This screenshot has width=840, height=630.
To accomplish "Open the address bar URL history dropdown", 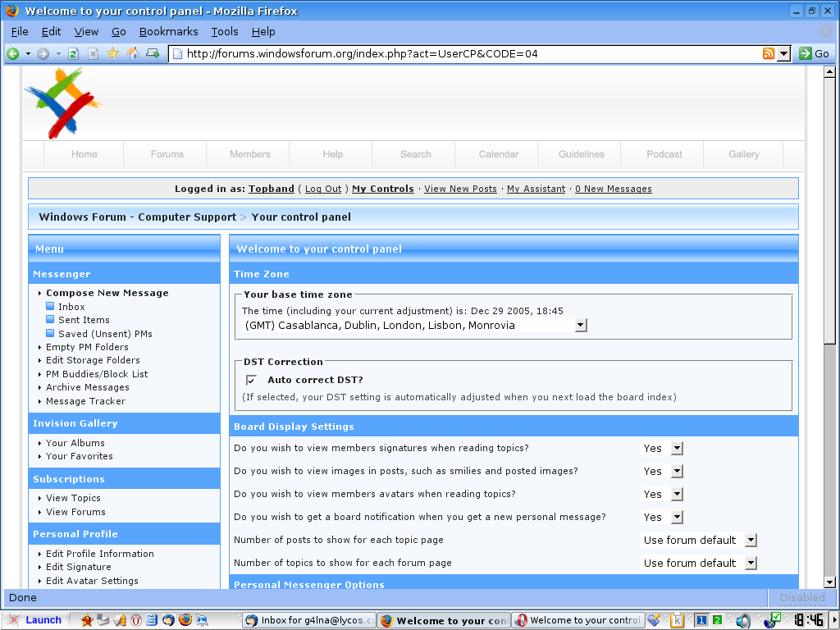I will (784, 53).
